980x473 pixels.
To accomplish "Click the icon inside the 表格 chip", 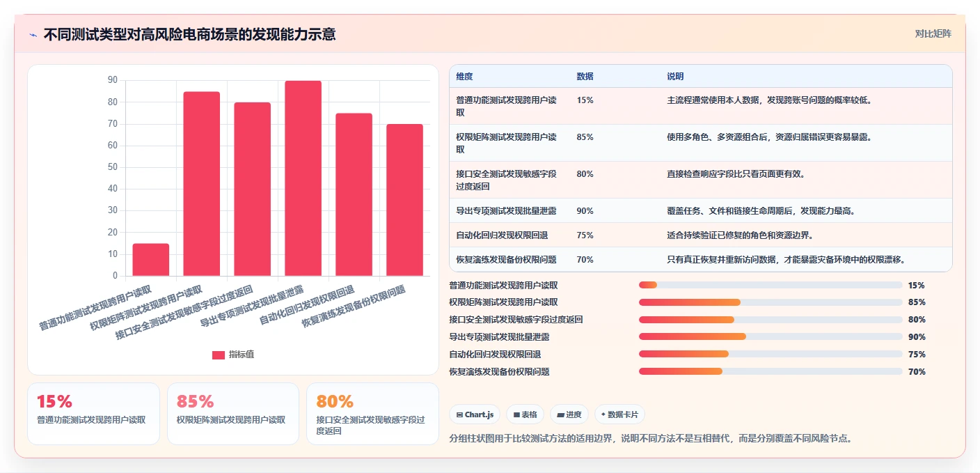I will [516, 414].
